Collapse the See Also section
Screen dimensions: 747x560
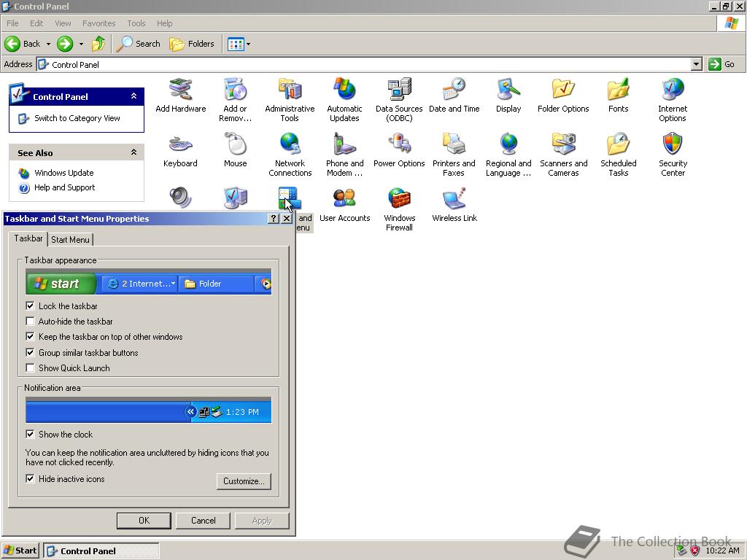(134, 152)
